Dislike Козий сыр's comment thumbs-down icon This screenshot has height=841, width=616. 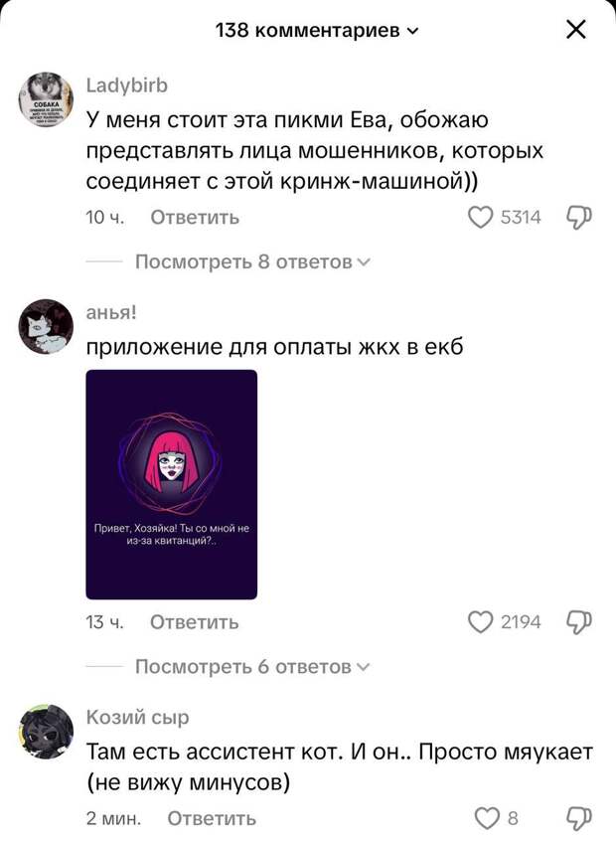coord(579,818)
